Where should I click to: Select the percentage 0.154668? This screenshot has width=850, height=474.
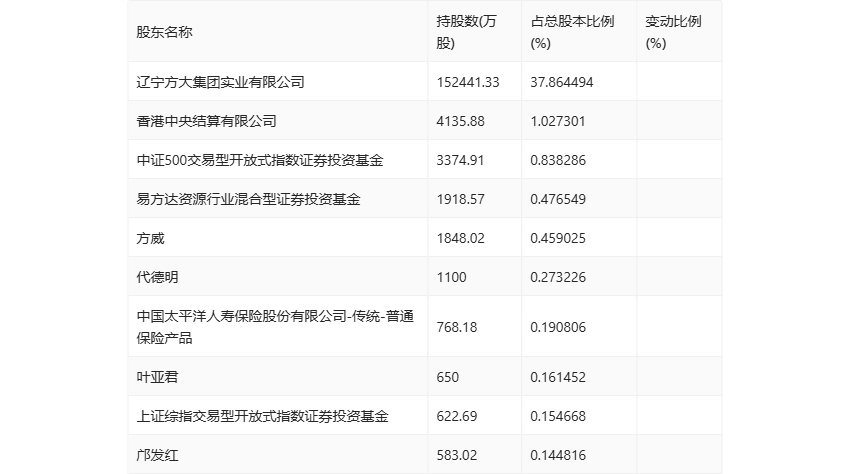[x=558, y=416]
